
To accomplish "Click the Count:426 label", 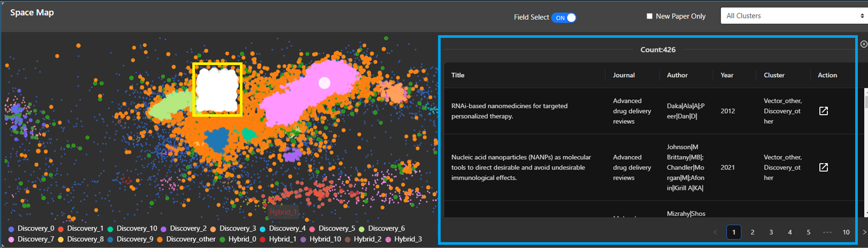I will [658, 50].
